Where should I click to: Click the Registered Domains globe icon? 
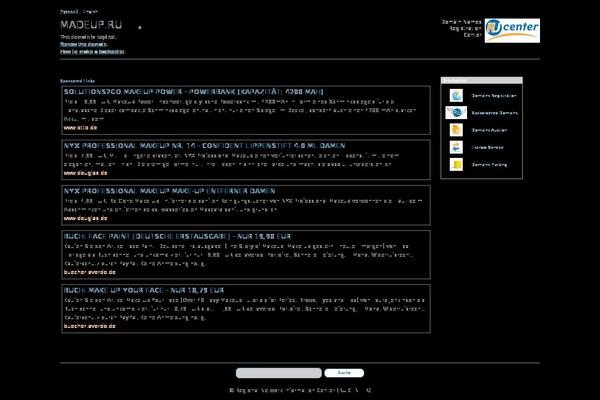[456, 113]
